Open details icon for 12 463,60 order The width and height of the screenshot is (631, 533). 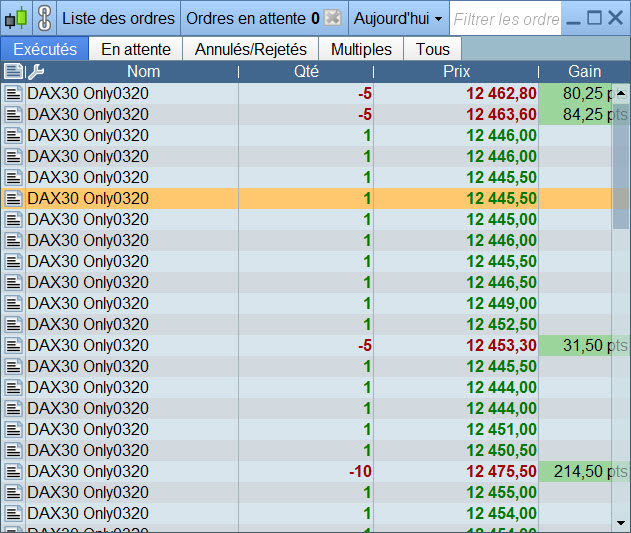(13, 114)
